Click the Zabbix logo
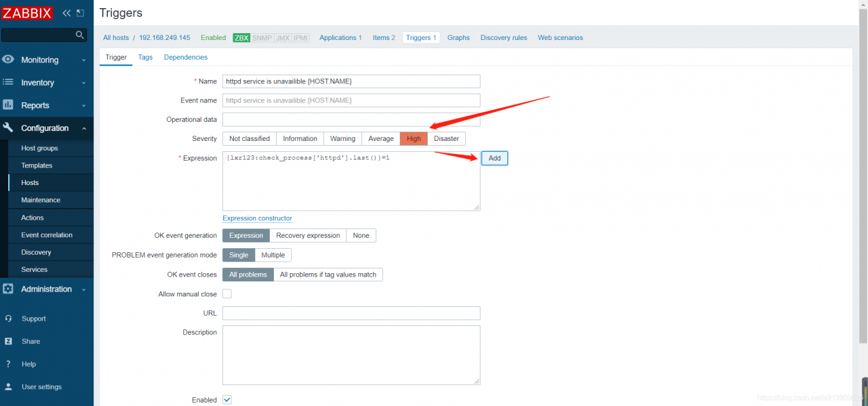The image size is (868, 406). (x=27, y=13)
